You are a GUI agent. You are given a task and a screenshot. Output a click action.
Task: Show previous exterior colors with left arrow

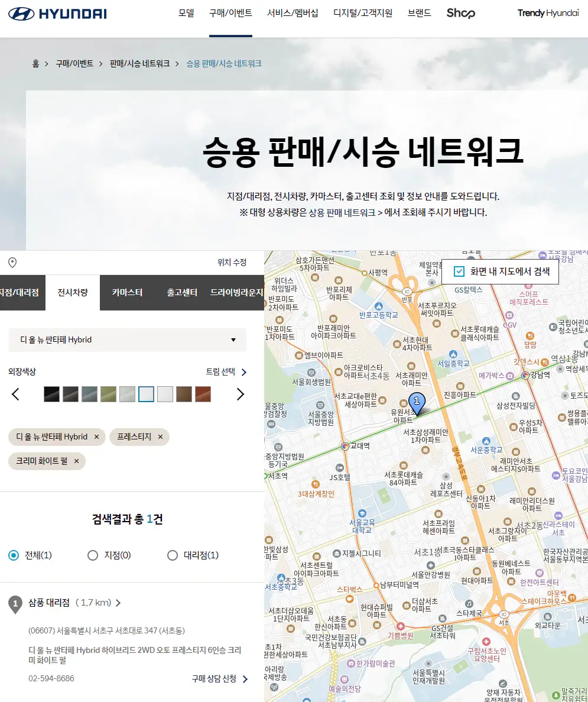(16, 394)
